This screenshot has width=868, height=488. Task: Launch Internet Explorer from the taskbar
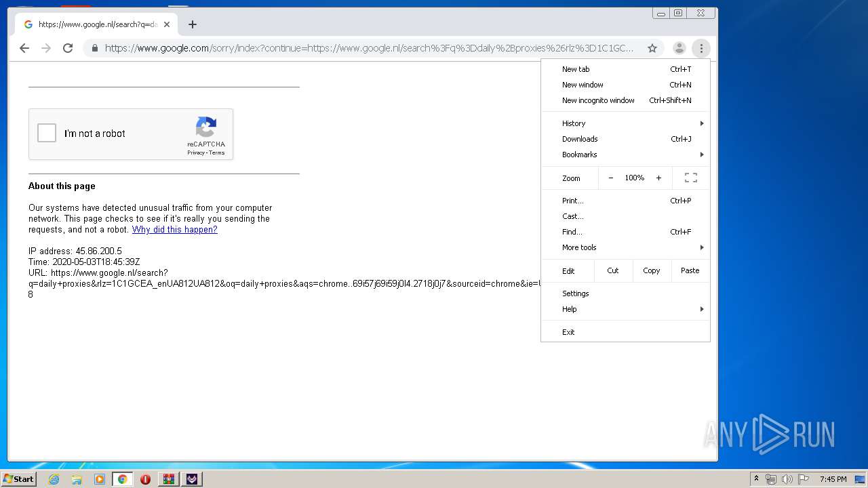point(54,479)
